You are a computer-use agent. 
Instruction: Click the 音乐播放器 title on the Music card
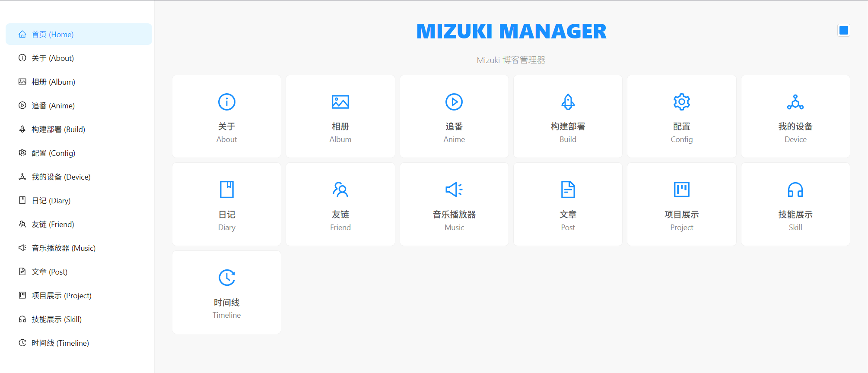pos(454,215)
